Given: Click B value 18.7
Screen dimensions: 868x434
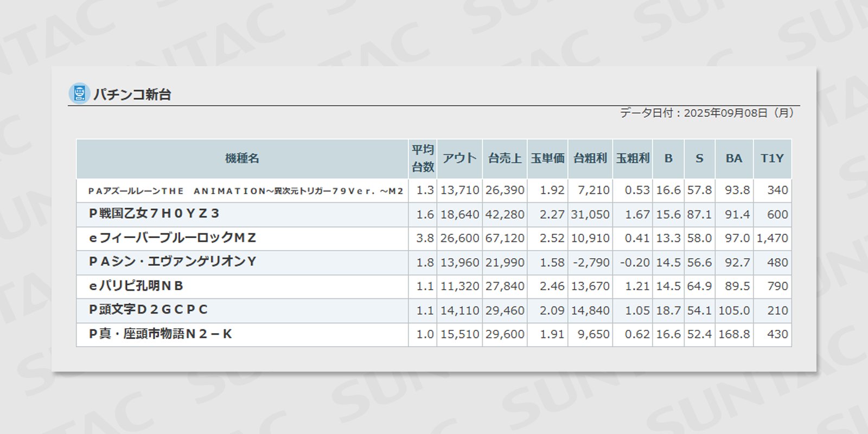Looking at the screenshot, I should (x=668, y=310).
